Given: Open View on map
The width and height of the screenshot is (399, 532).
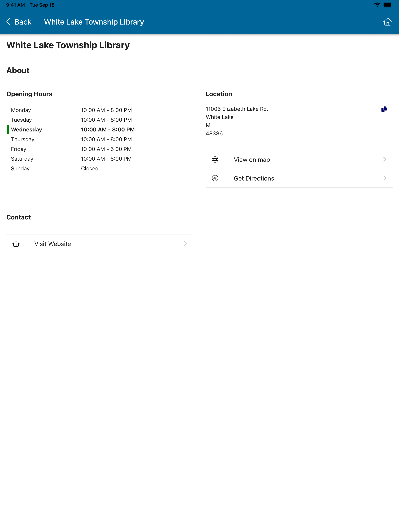Looking at the screenshot, I should pos(299,160).
